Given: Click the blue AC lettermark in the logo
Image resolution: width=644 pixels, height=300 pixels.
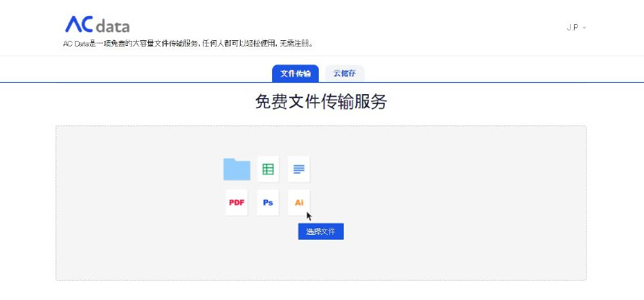Looking at the screenshot, I should 79,24.
